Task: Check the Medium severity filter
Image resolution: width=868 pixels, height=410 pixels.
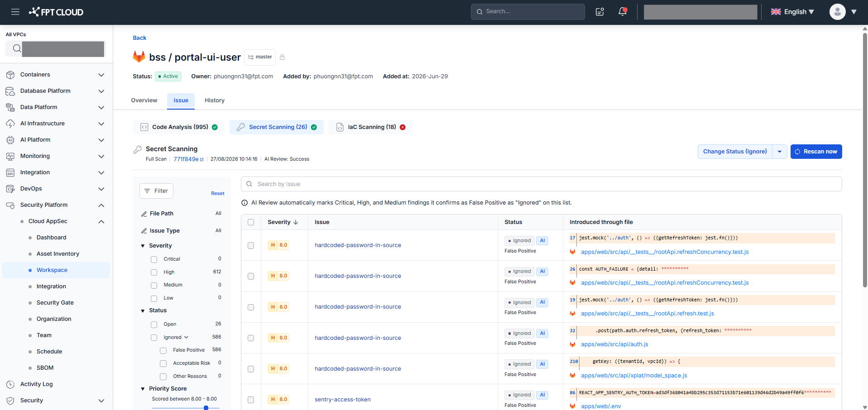Action: coord(154,286)
